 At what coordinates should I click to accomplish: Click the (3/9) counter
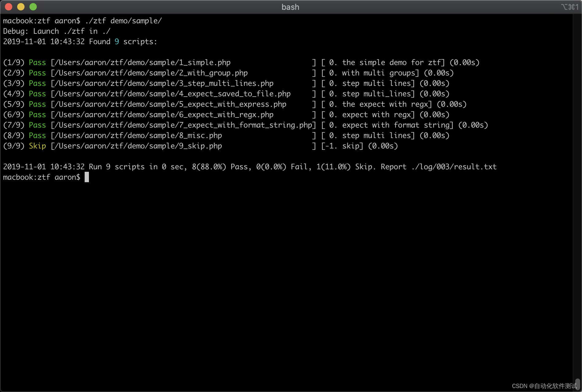pyautogui.click(x=14, y=83)
